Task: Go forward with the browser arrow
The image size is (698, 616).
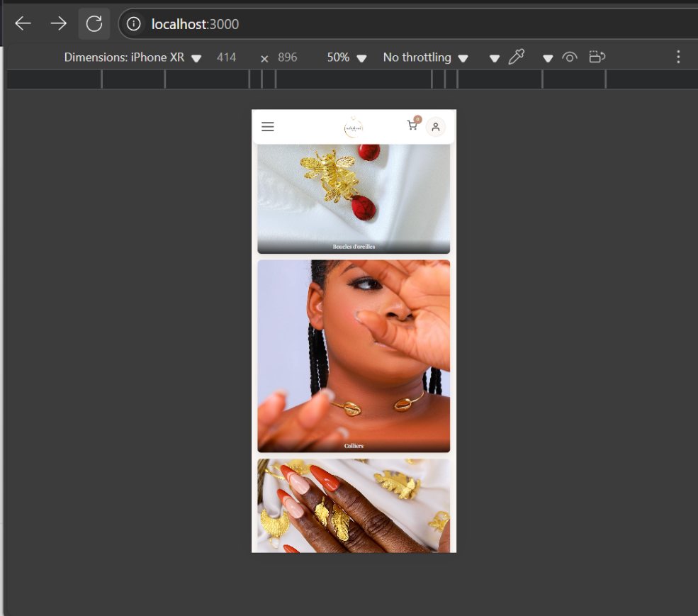Action: 58,24
